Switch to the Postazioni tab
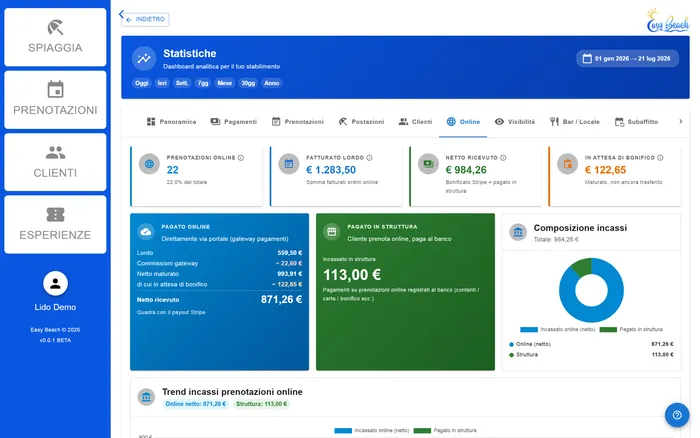Screen dimensions: 700x438 click(x=361, y=122)
